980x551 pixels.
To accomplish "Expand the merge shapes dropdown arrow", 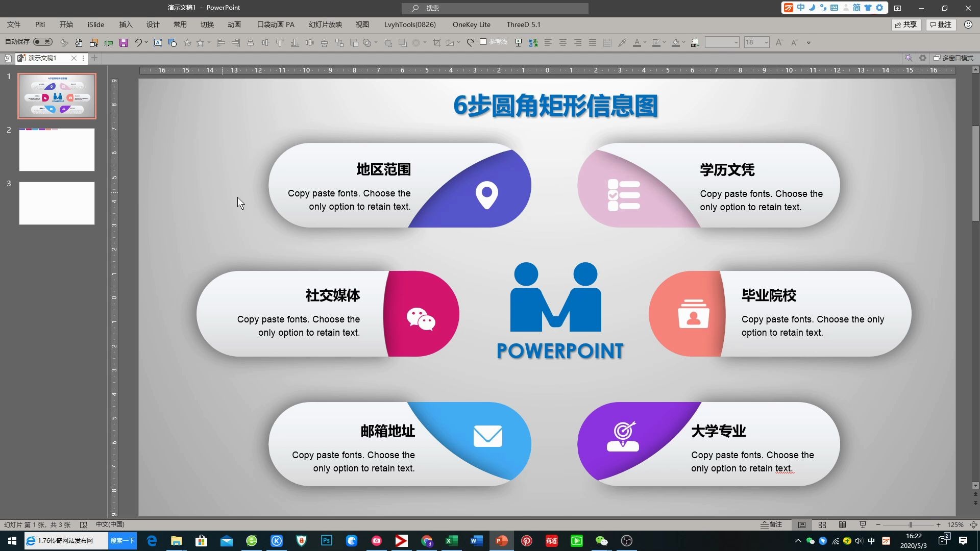I will 376,43.
